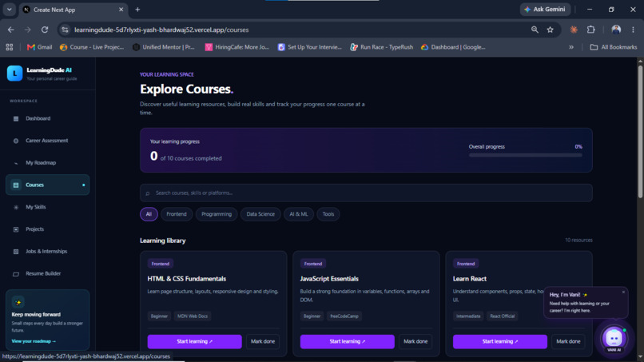644x362 pixels.
Task: Click the sparkle icon in Keep moving forward card
Action: pyautogui.click(x=18, y=302)
